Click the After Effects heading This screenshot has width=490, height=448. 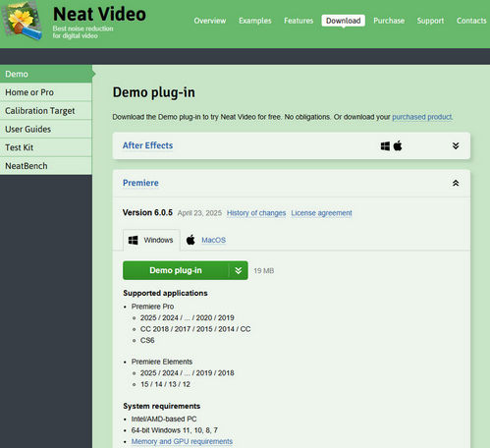click(147, 145)
